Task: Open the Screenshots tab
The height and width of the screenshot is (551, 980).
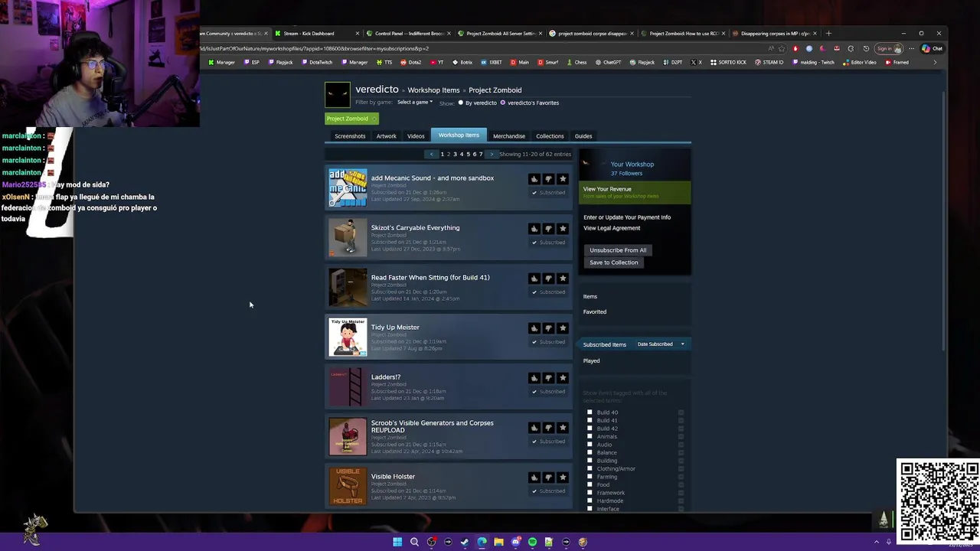Action: coord(350,136)
